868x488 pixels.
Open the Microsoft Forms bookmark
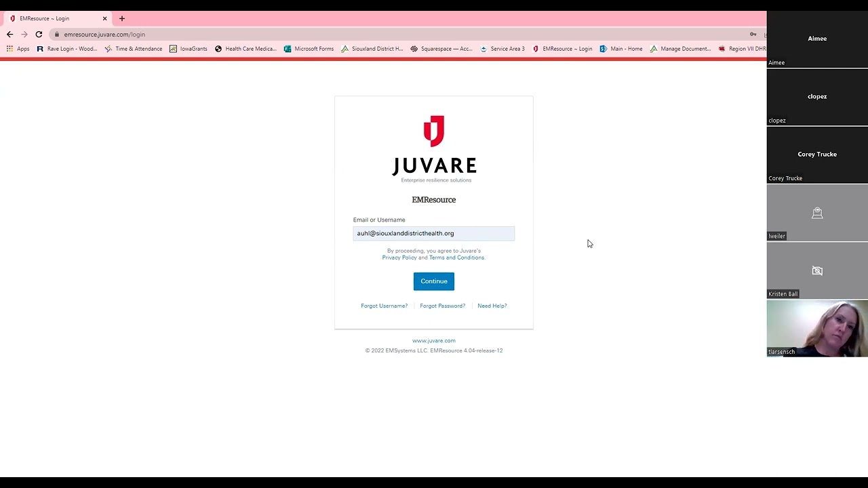[x=309, y=49]
